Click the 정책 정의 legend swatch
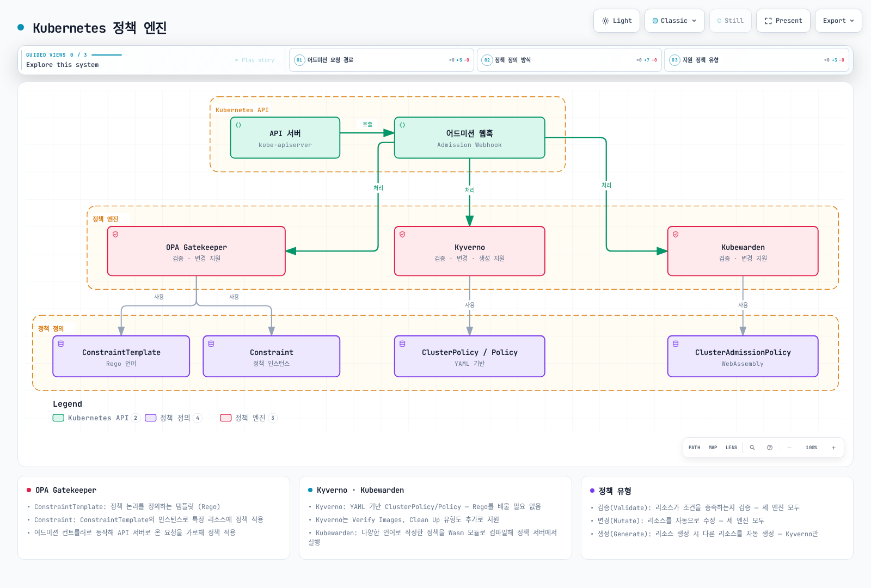The width and height of the screenshot is (871, 588). 150,418
